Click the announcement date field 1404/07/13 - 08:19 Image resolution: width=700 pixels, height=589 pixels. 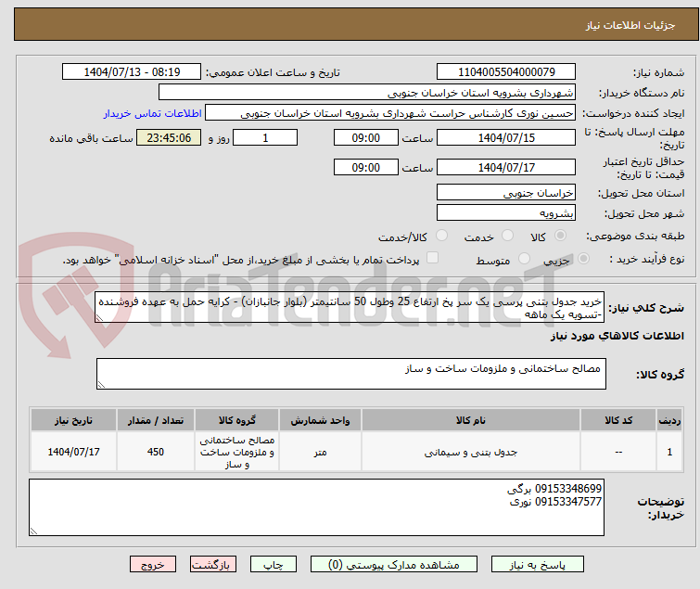tap(132, 72)
